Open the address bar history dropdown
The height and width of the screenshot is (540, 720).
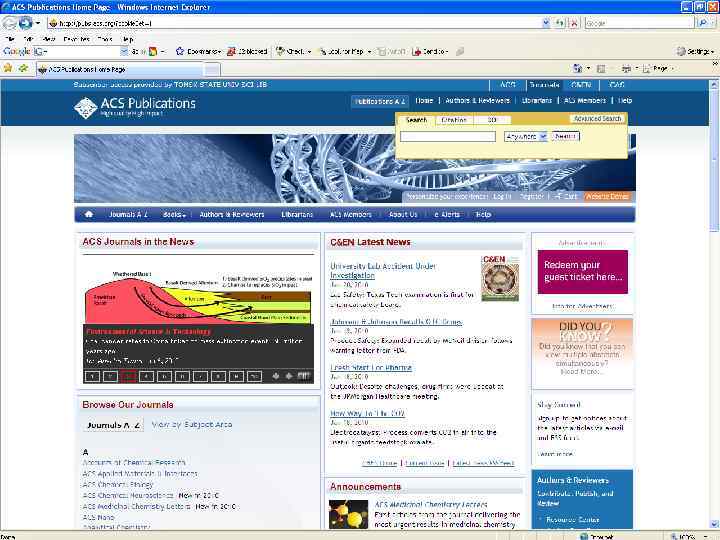click(x=546, y=22)
